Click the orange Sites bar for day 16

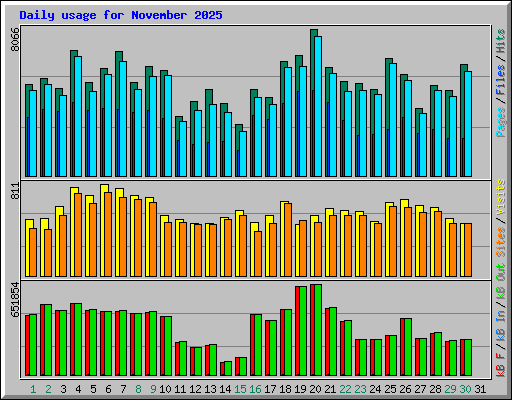258,254
